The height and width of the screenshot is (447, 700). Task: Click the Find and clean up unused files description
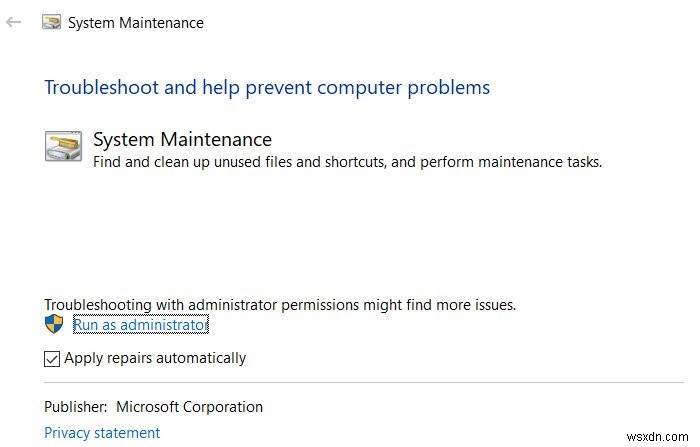[x=347, y=161]
